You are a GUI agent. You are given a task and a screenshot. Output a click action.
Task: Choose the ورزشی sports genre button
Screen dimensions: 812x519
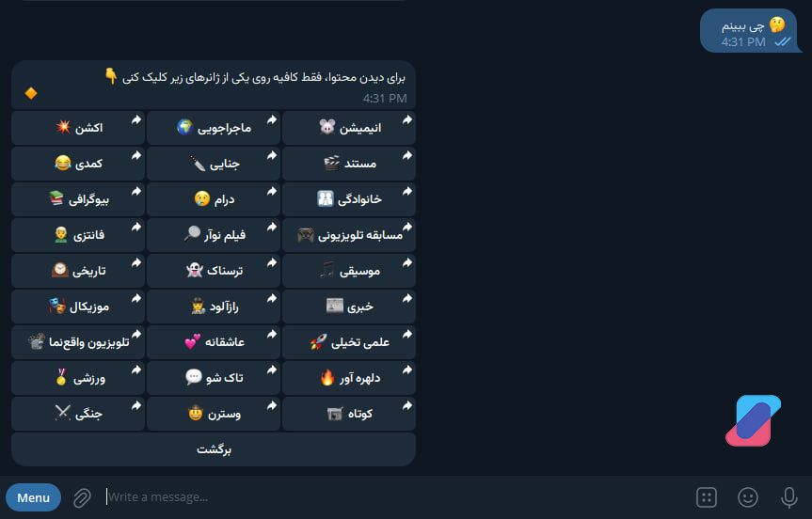click(x=79, y=378)
